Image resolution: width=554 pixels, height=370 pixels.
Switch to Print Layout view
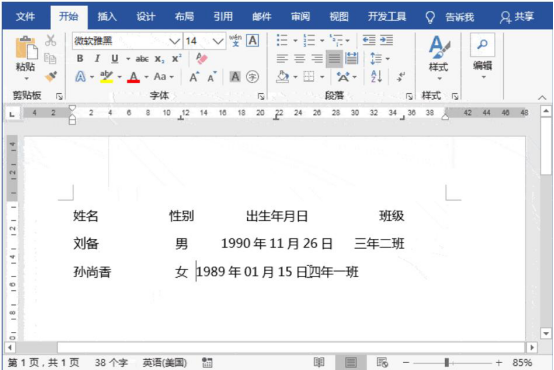click(351, 362)
